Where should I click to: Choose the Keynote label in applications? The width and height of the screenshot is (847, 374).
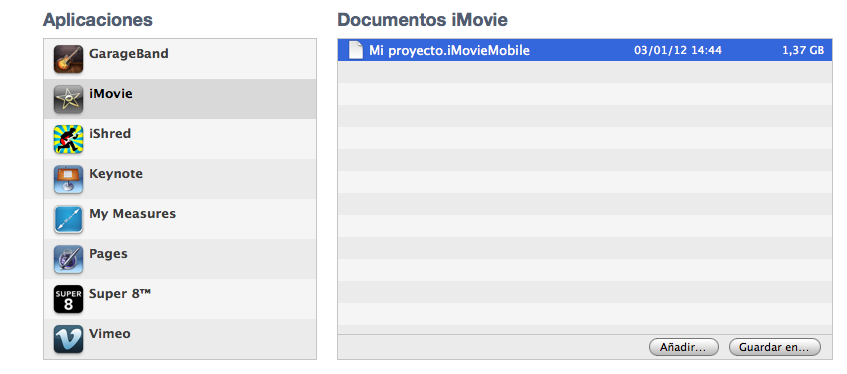116,174
